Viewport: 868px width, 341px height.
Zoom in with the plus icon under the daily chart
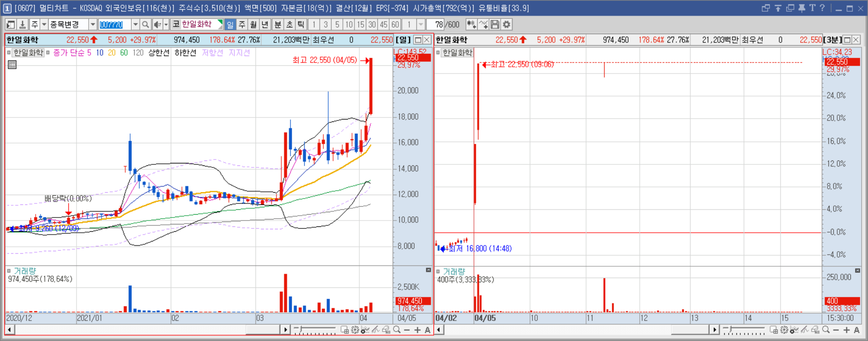(417, 330)
